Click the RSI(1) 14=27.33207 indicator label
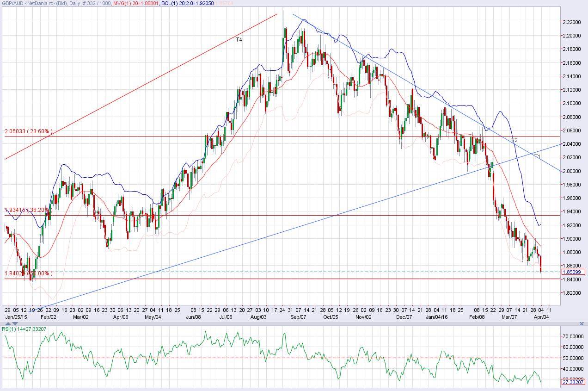This screenshot has height=391, width=588. [x=24, y=329]
